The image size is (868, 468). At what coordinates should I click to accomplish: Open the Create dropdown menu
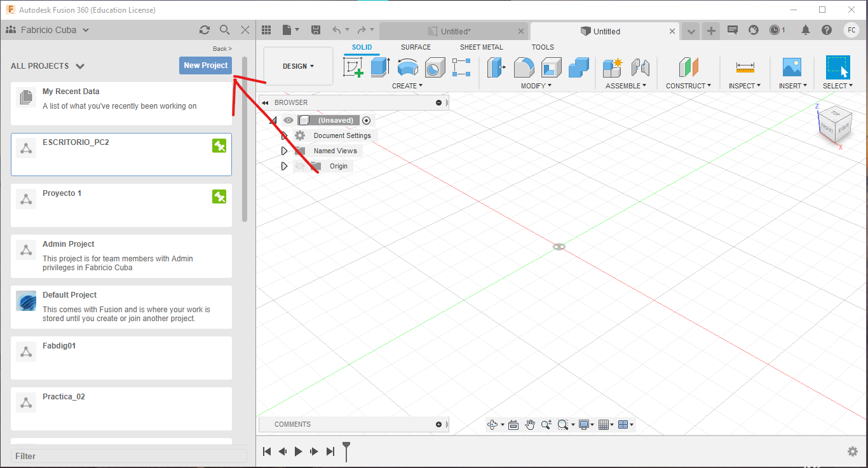(x=407, y=86)
